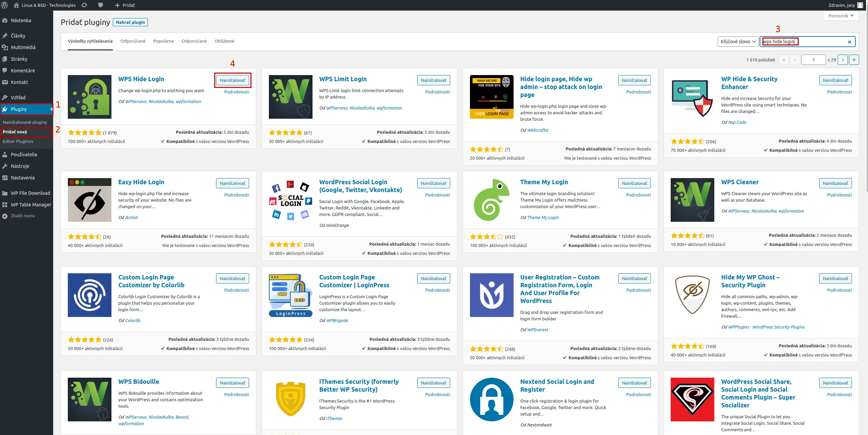Click the Nahrať plugin button
The image size is (868, 435).
click(x=130, y=22)
